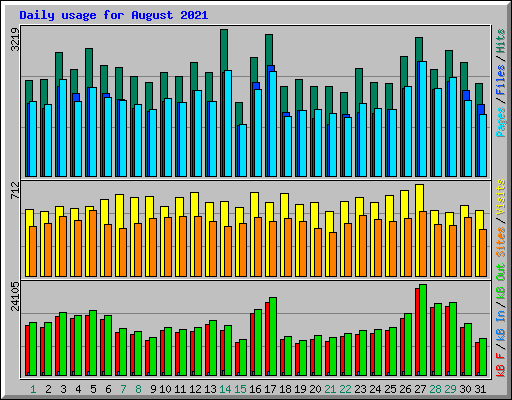Select day 27 on the x-axis
The image size is (512, 400).
click(420, 389)
